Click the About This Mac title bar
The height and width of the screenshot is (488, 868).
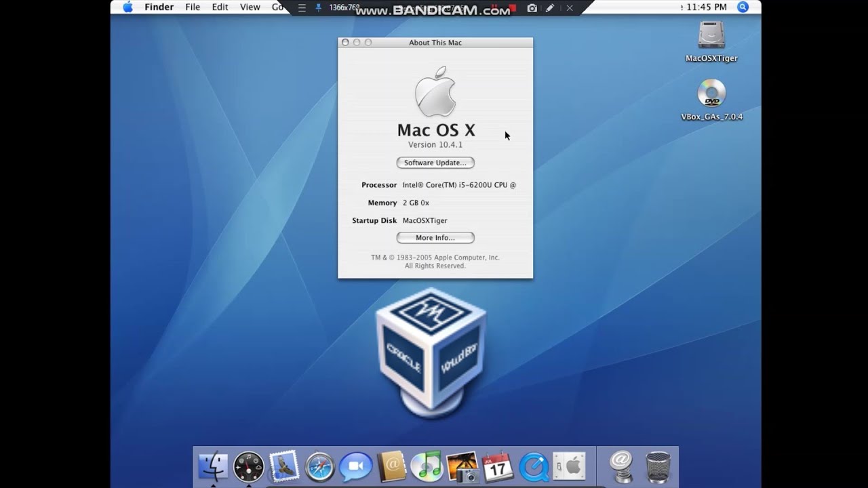[x=435, y=42]
